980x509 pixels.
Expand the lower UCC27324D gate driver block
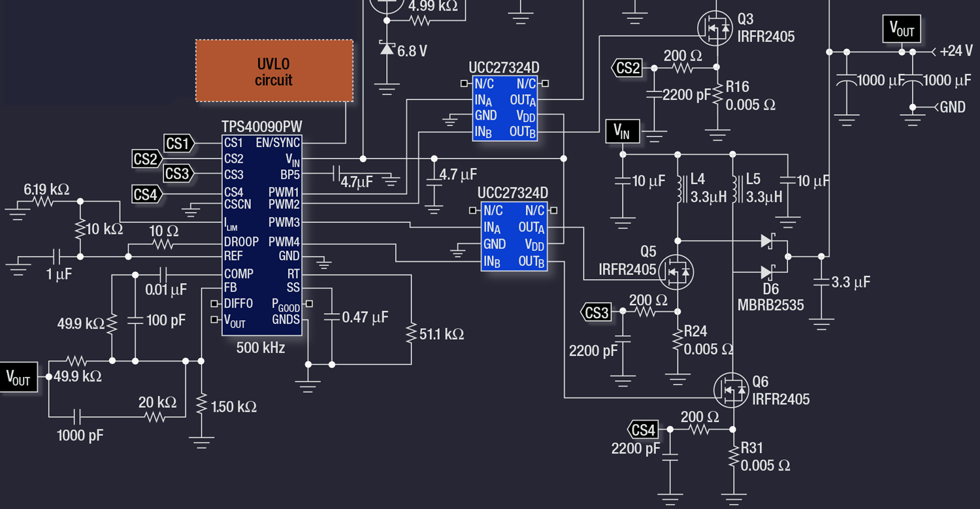515,235
